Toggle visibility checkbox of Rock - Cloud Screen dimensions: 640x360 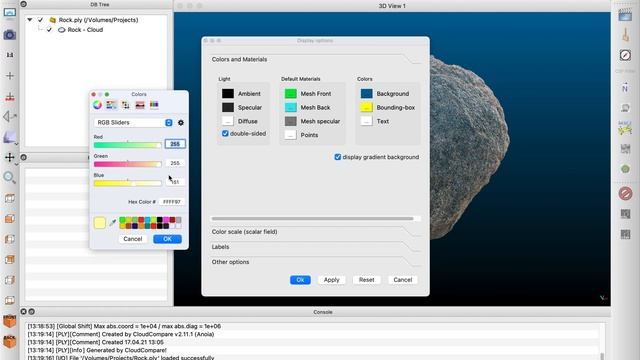pyautogui.click(x=49, y=30)
